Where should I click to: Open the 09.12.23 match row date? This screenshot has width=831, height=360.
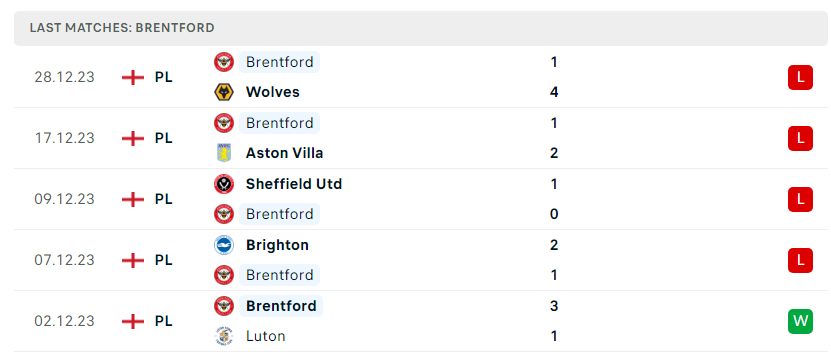(64, 199)
